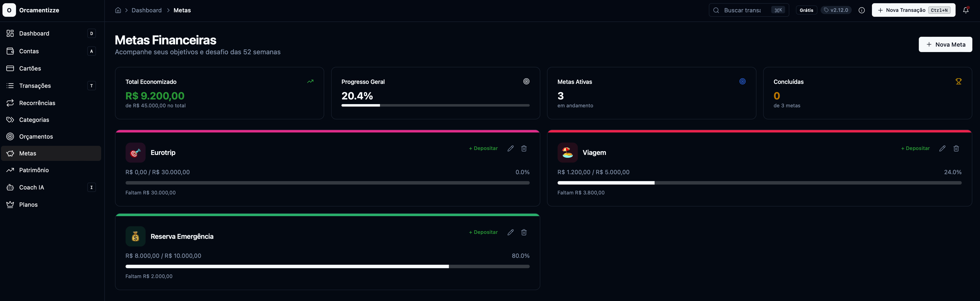The width and height of the screenshot is (980, 301).
Task: Click the notification bell icon
Action: (965, 10)
